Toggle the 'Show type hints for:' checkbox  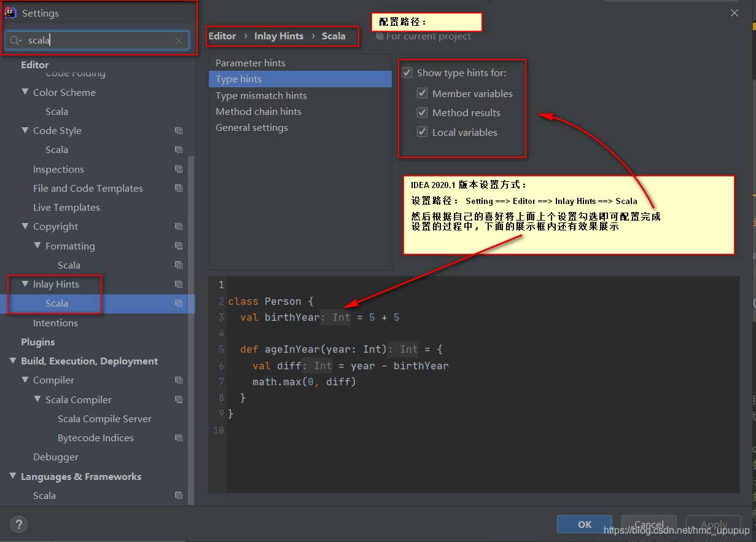pos(407,73)
